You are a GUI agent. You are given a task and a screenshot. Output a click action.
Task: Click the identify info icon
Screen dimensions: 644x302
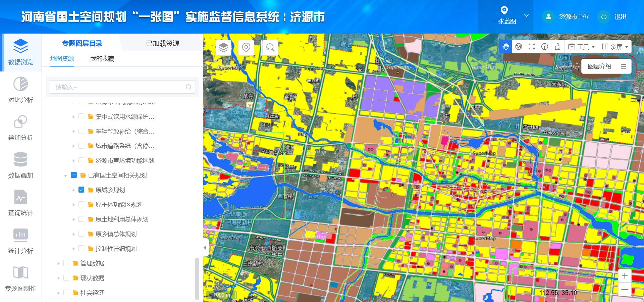point(545,47)
